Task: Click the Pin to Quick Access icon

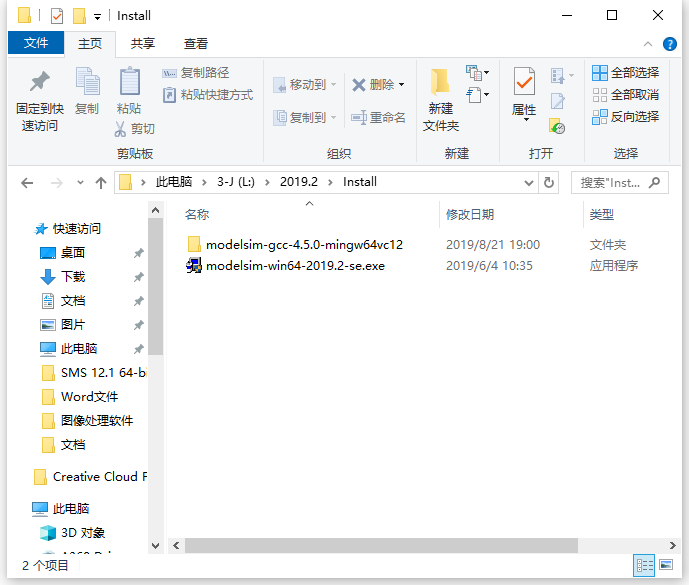Action: (40, 81)
